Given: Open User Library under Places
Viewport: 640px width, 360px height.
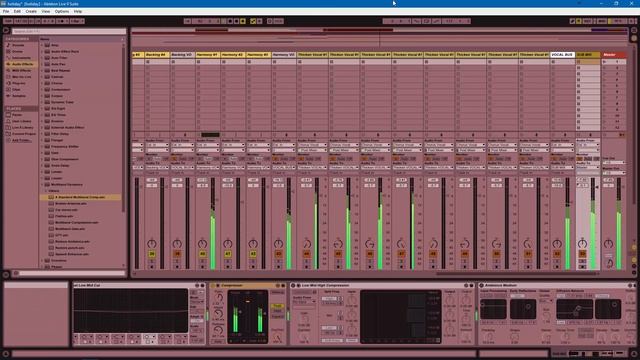Looking at the screenshot, I should [21, 121].
